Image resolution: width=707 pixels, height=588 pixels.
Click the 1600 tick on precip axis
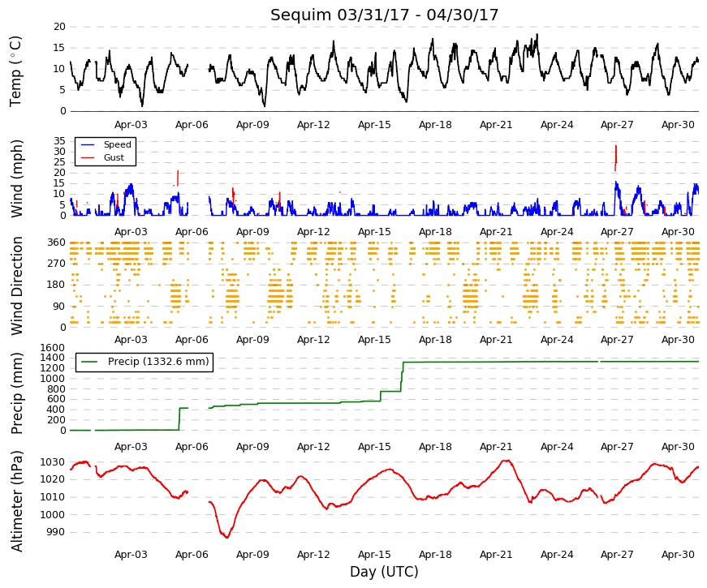click(x=53, y=348)
